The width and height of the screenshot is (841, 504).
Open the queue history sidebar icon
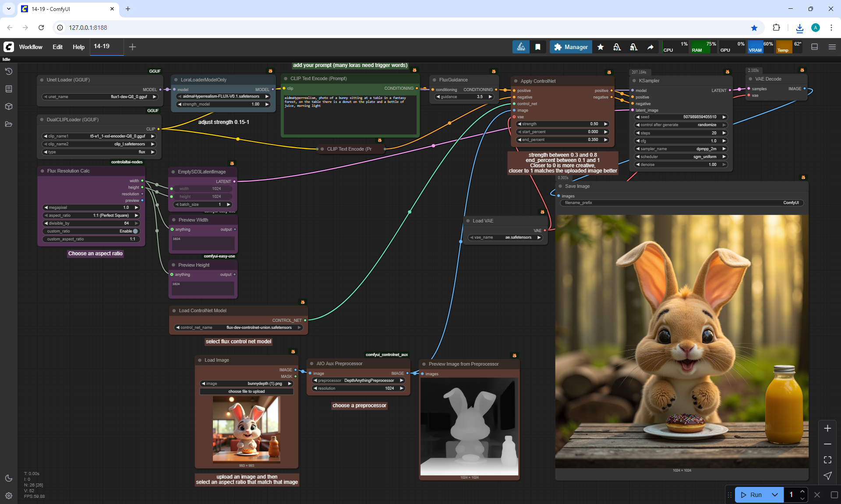(9, 71)
